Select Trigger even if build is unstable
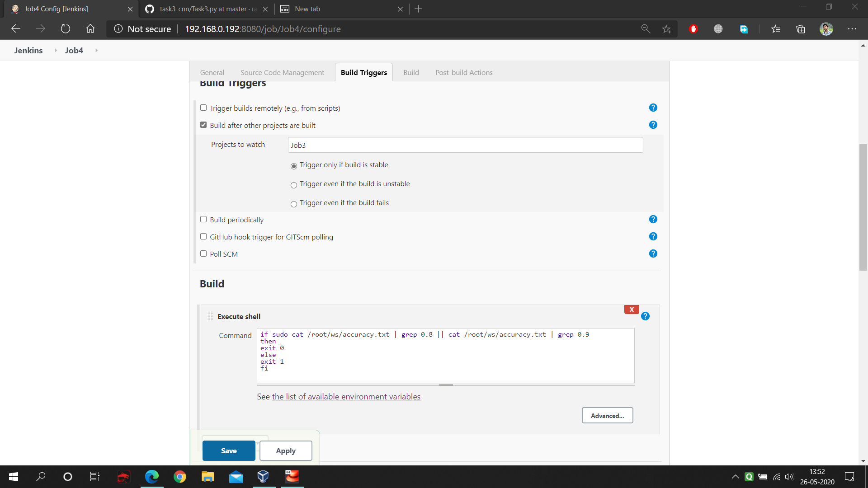Screen dimensions: 868x488 (x=294, y=185)
